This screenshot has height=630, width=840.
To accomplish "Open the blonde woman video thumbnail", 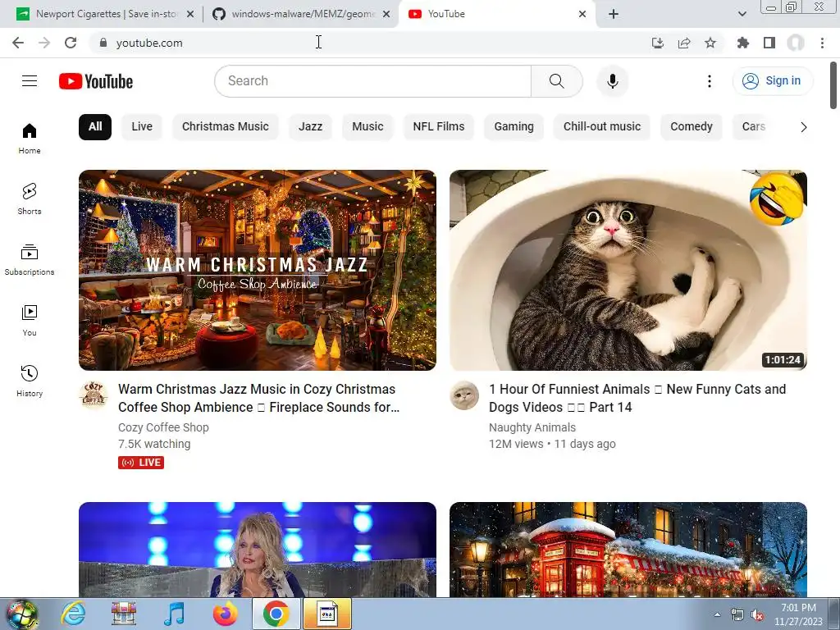I will pos(257,550).
